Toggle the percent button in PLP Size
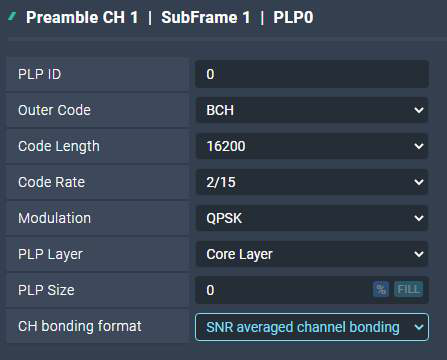Image resolution: width=447 pixels, height=360 pixels. point(381,289)
